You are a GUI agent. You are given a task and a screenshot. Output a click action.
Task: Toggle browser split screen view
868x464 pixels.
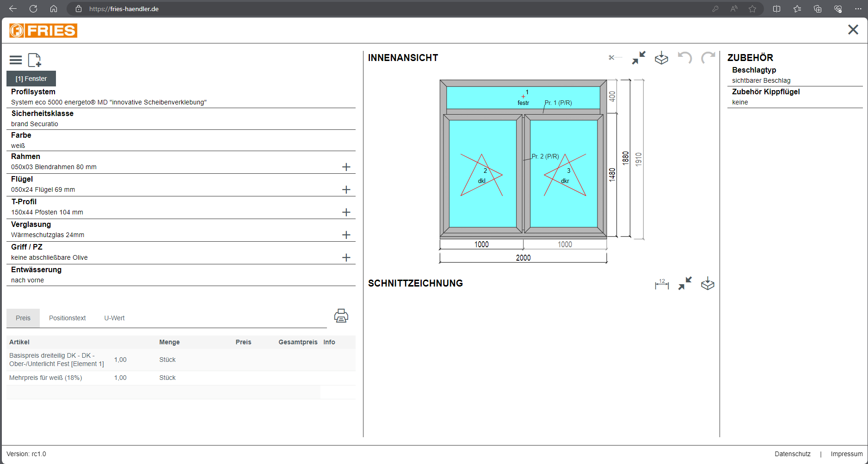(x=776, y=9)
